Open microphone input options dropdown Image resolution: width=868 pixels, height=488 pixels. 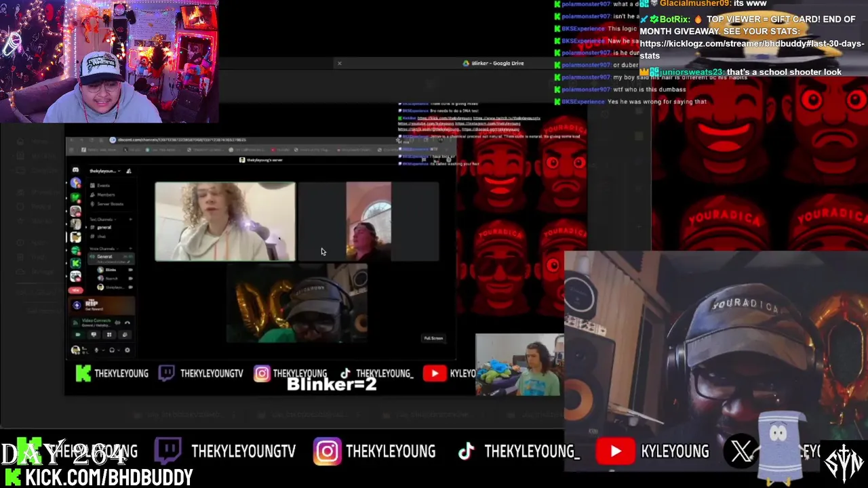pos(102,350)
